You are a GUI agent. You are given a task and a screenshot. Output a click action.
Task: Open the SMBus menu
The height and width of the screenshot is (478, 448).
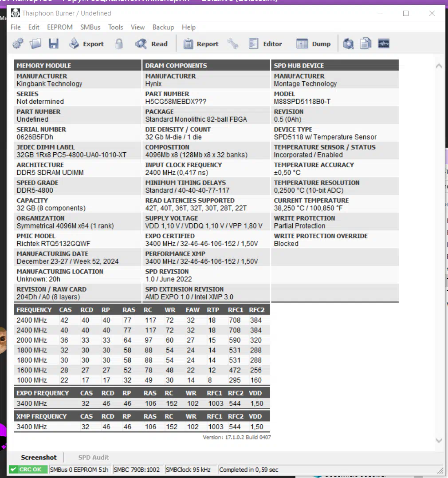[90, 27]
